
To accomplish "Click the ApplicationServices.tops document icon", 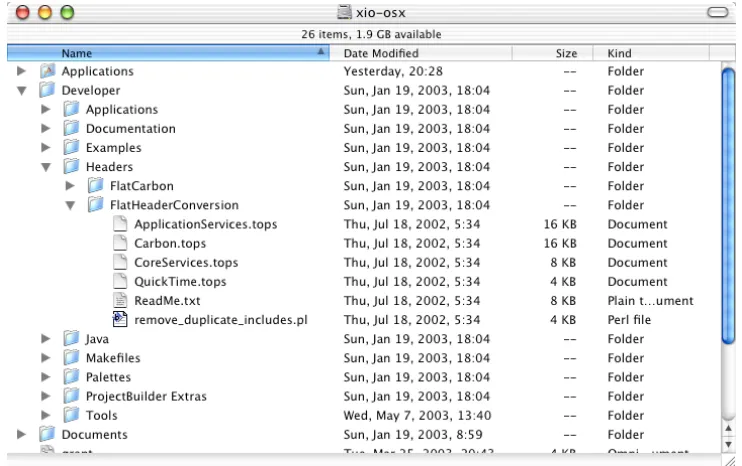I will 120,224.
